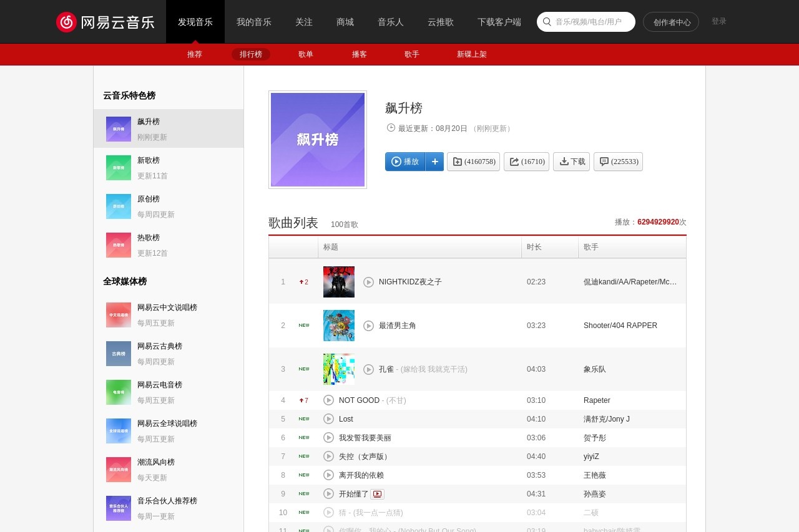799x532 pixels.
Task: Open the 我的音乐 menu item
Action: [253, 22]
